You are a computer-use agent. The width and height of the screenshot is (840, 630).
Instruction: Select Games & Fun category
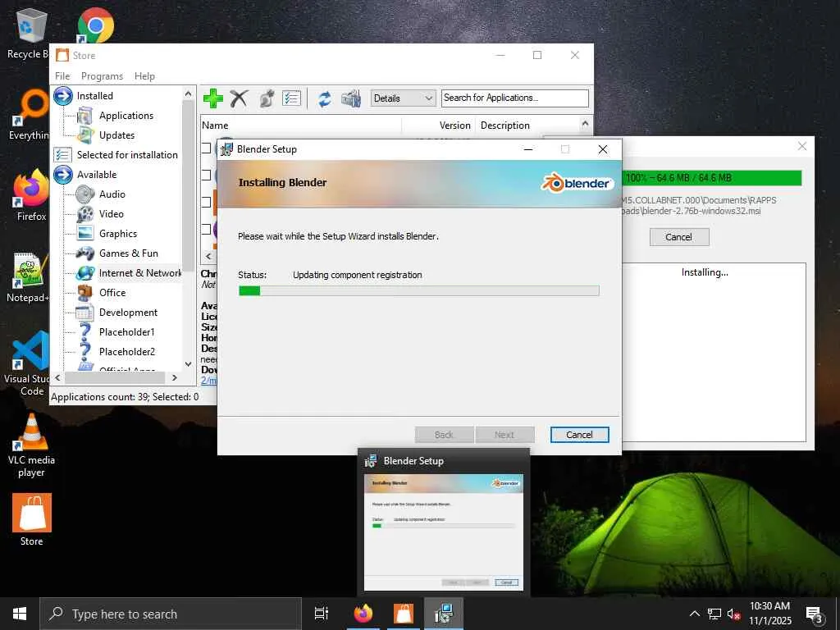point(128,253)
